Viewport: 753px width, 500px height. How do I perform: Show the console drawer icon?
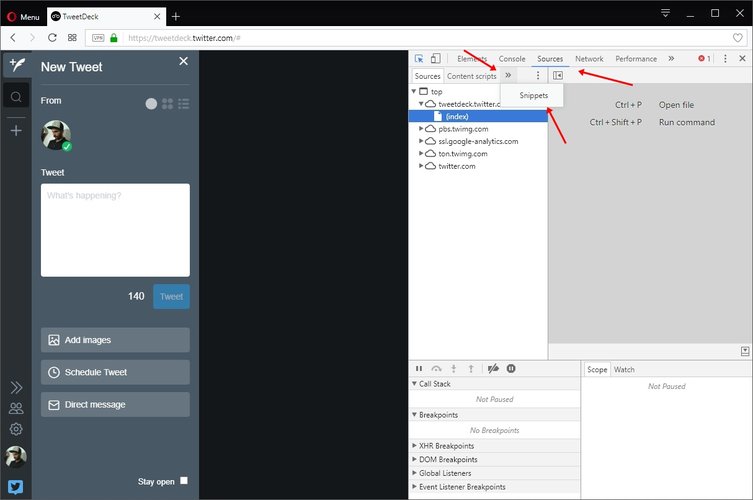point(745,351)
